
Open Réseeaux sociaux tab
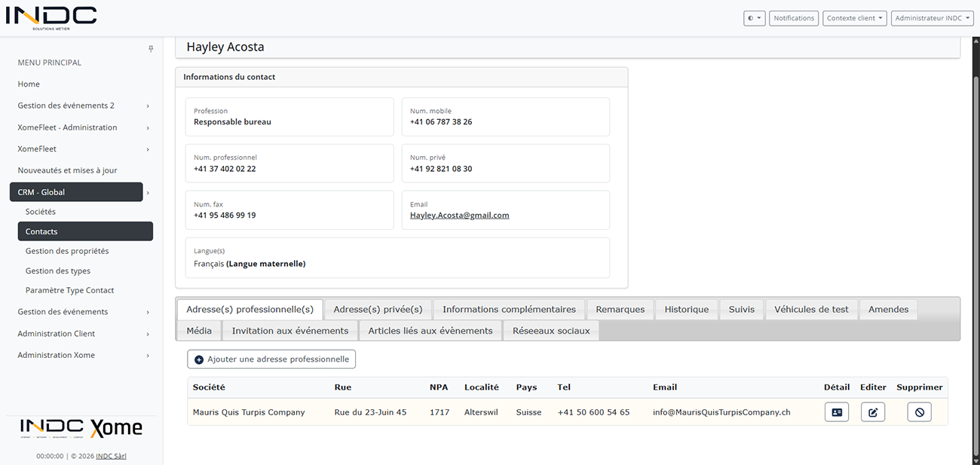[551, 330]
